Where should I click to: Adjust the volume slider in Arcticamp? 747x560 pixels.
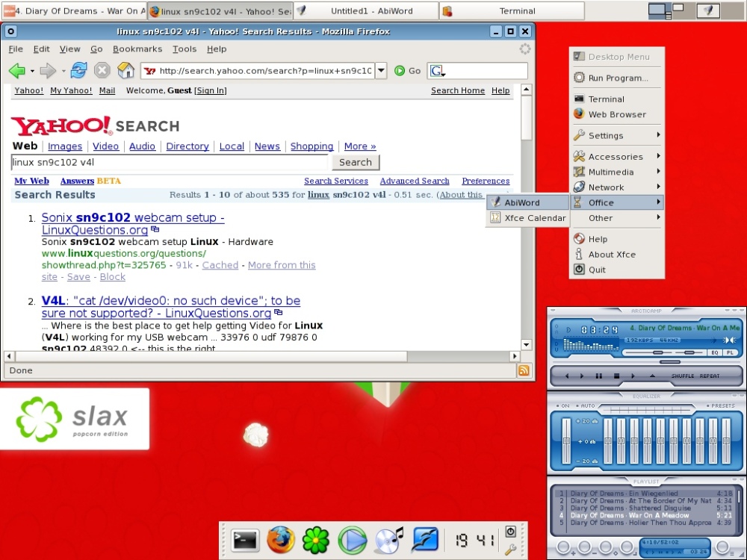(650, 353)
